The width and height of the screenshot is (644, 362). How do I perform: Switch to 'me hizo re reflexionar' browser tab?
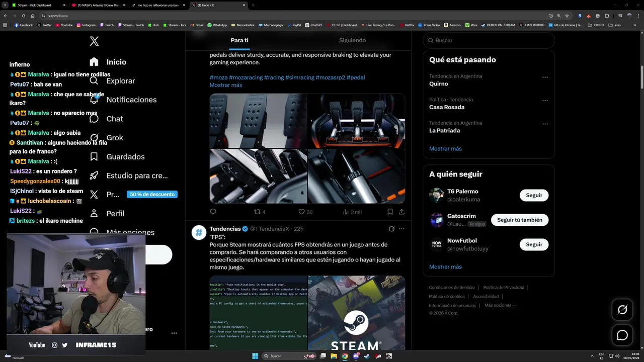pyautogui.click(x=157, y=5)
